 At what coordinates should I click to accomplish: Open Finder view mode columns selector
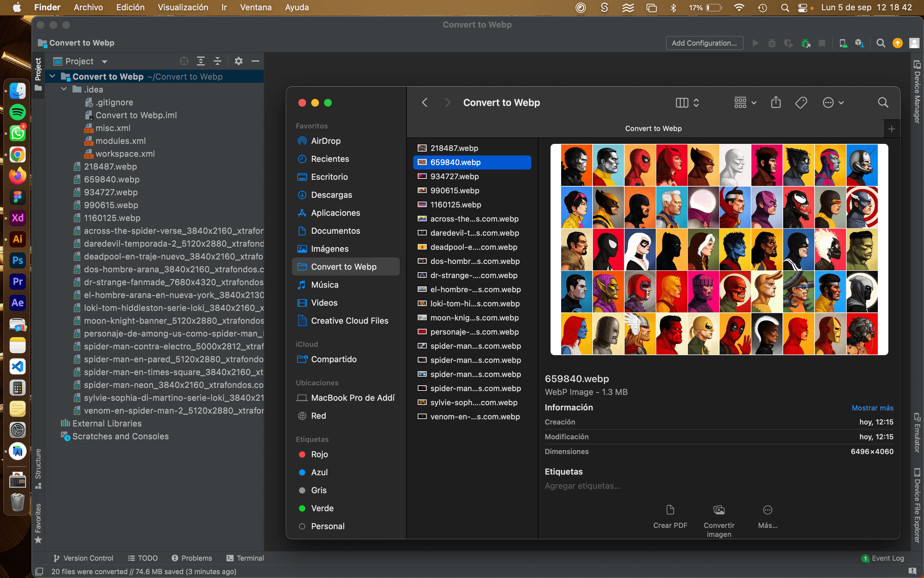tap(687, 102)
